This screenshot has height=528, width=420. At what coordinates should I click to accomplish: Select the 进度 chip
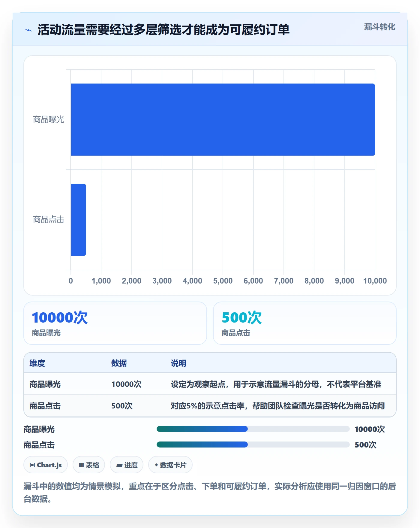click(x=127, y=465)
